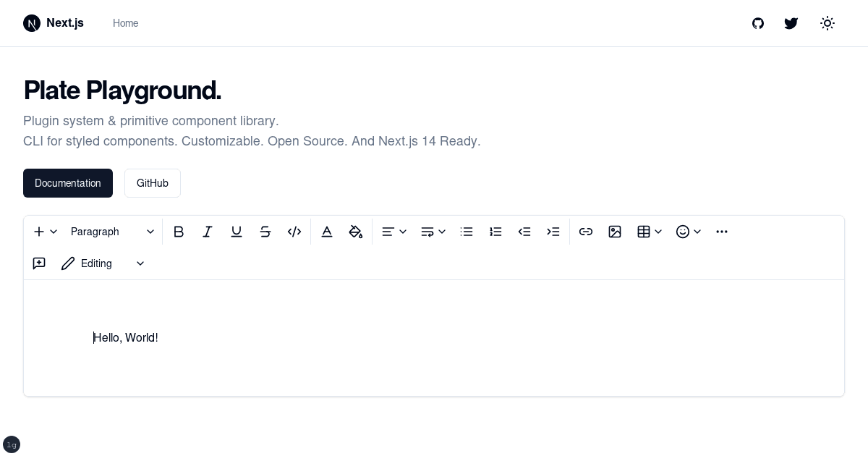Toggle italic text formatting
The width and height of the screenshot is (868, 456).
tap(208, 232)
